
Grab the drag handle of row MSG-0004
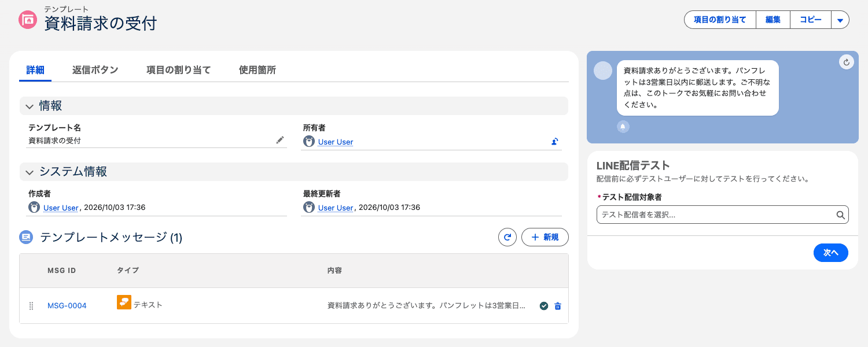31,306
